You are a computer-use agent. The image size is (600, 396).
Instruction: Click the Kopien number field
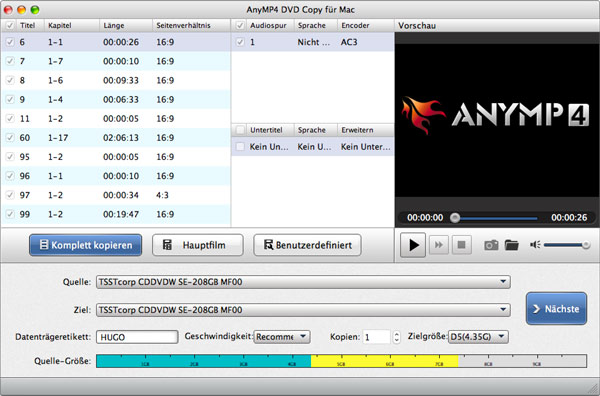coord(377,337)
